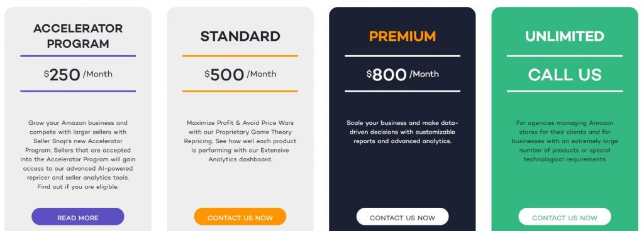Click the Accelerator Program heading
The height and width of the screenshot is (231, 644).
(78, 36)
